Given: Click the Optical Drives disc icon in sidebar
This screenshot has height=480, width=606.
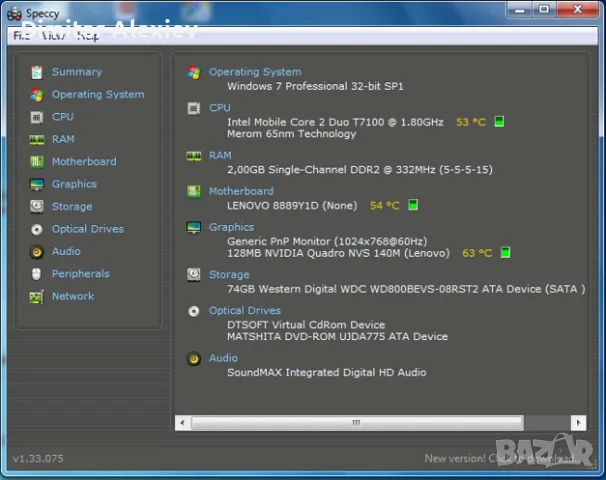Looking at the screenshot, I should pos(37,230).
